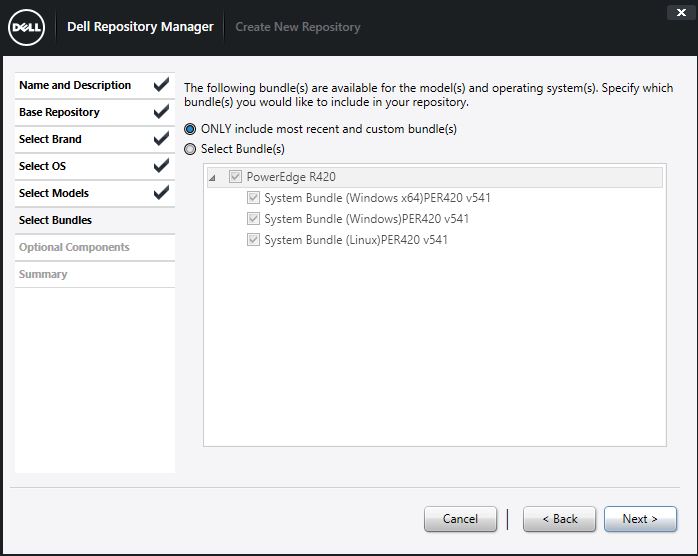Click the PowerEdge R420 label

291,177
